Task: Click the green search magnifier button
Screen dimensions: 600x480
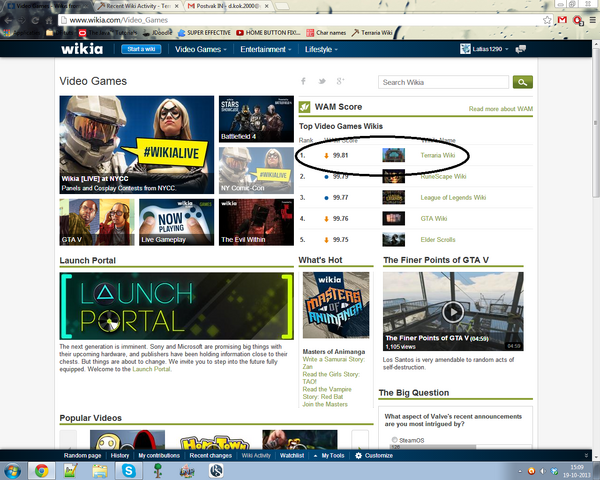Action: 523,82
